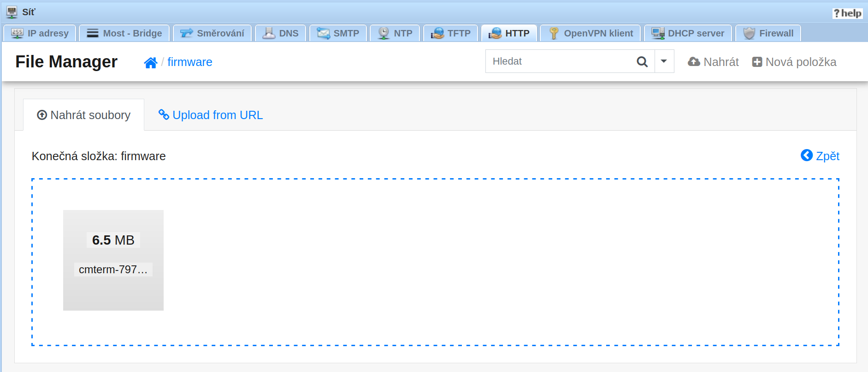Click the File Manager heading
The image size is (868, 372).
(66, 62)
